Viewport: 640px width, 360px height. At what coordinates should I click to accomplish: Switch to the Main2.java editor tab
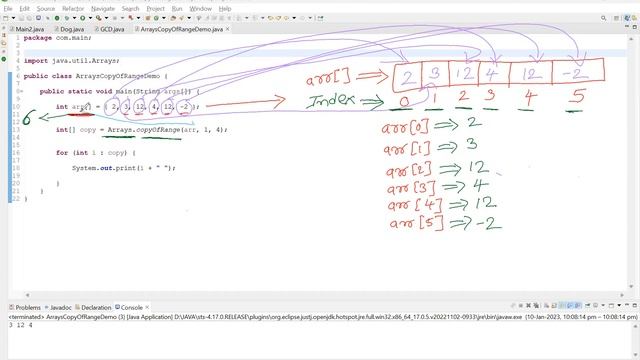[x=27, y=29]
